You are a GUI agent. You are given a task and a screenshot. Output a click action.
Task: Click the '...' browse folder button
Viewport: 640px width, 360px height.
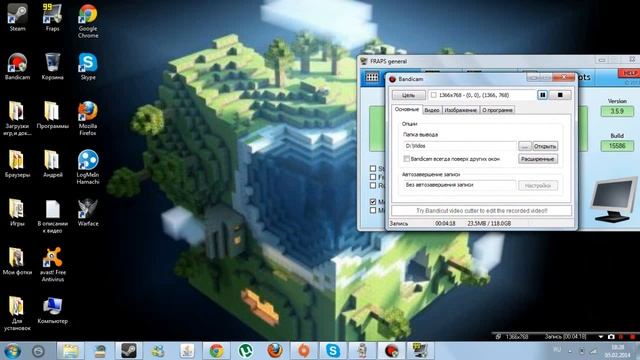click(x=525, y=146)
